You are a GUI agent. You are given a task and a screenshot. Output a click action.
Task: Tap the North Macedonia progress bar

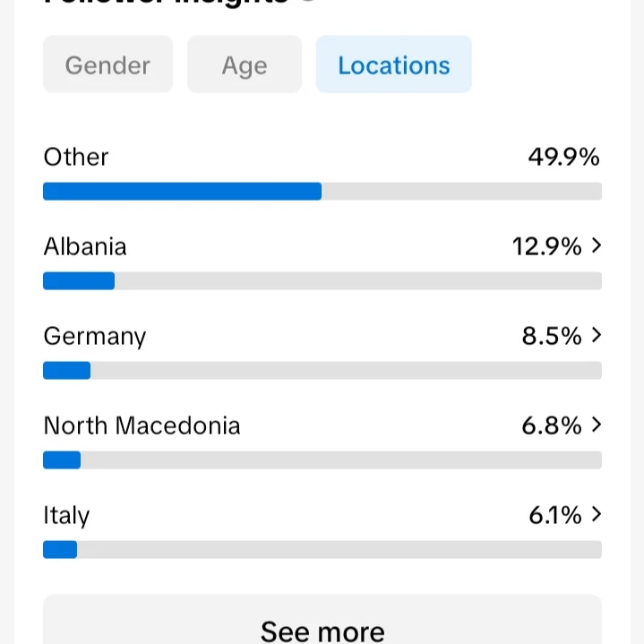point(322,460)
